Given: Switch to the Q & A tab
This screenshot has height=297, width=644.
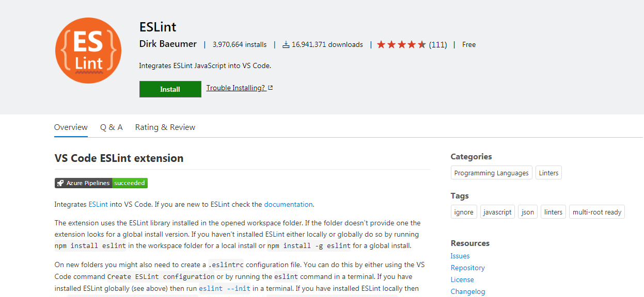Looking at the screenshot, I should point(111,127).
